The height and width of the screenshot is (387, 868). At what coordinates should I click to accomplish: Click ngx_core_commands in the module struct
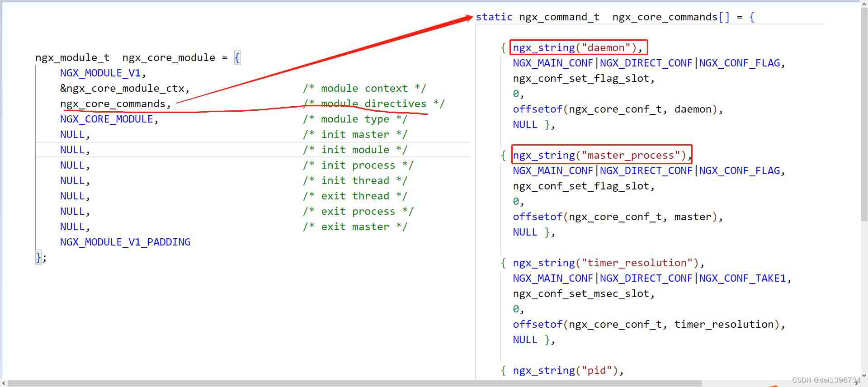click(113, 104)
